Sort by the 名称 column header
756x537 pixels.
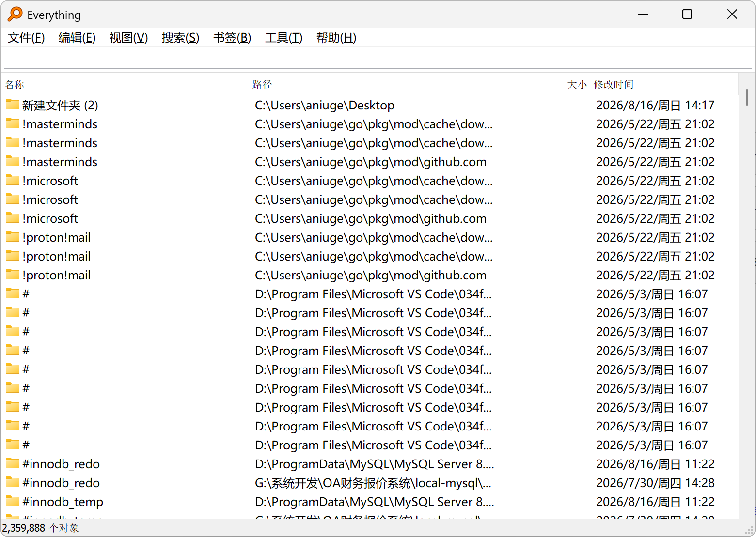(x=125, y=84)
